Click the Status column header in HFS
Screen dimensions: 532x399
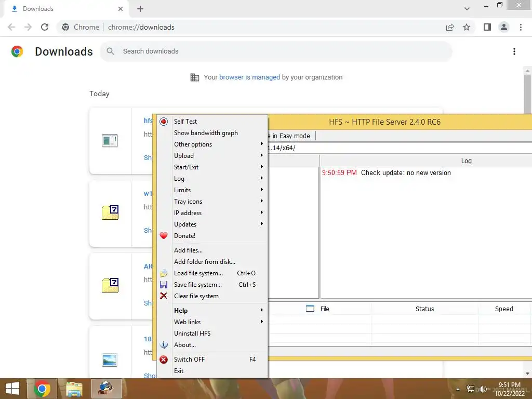click(x=425, y=309)
